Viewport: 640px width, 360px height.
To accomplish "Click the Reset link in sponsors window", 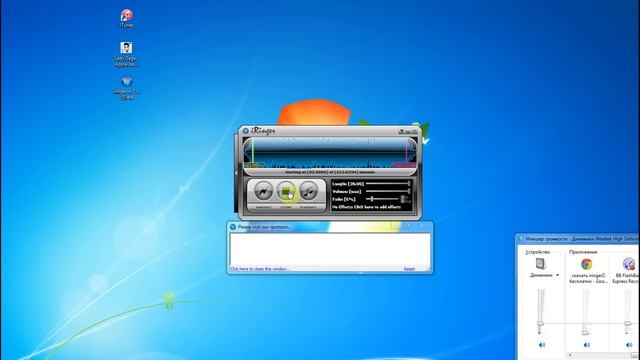I will pyautogui.click(x=409, y=269).
